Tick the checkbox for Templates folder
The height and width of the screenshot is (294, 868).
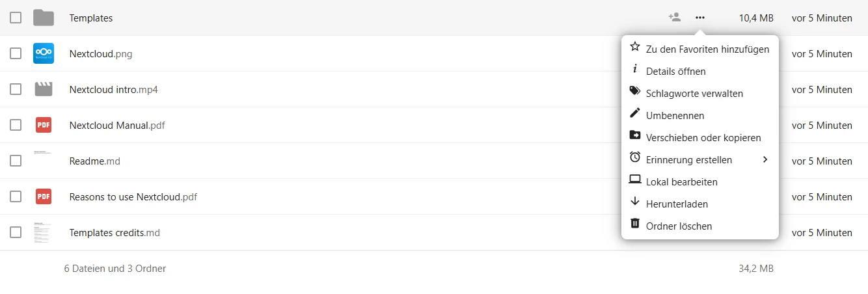pos(16,18)
